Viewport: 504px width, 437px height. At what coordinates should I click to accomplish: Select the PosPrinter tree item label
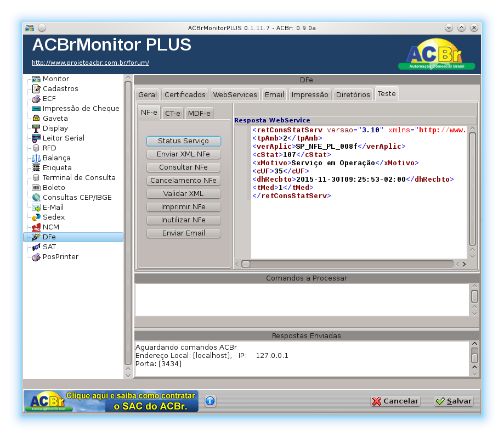60,257
